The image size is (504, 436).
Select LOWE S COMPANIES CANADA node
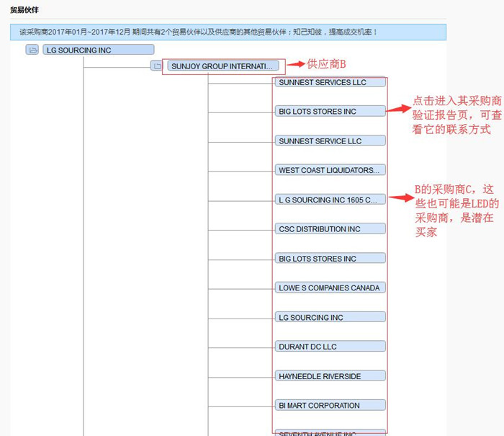tap(330, 288)
